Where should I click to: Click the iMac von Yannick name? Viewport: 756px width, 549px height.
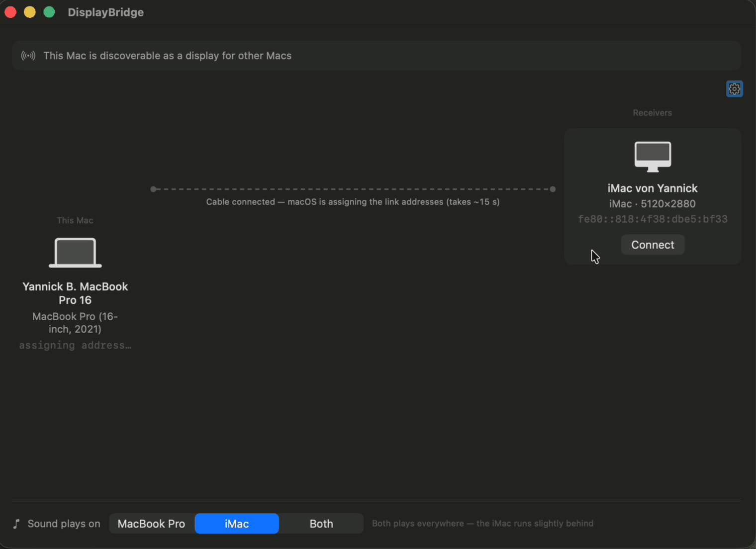tap(653, 188)
